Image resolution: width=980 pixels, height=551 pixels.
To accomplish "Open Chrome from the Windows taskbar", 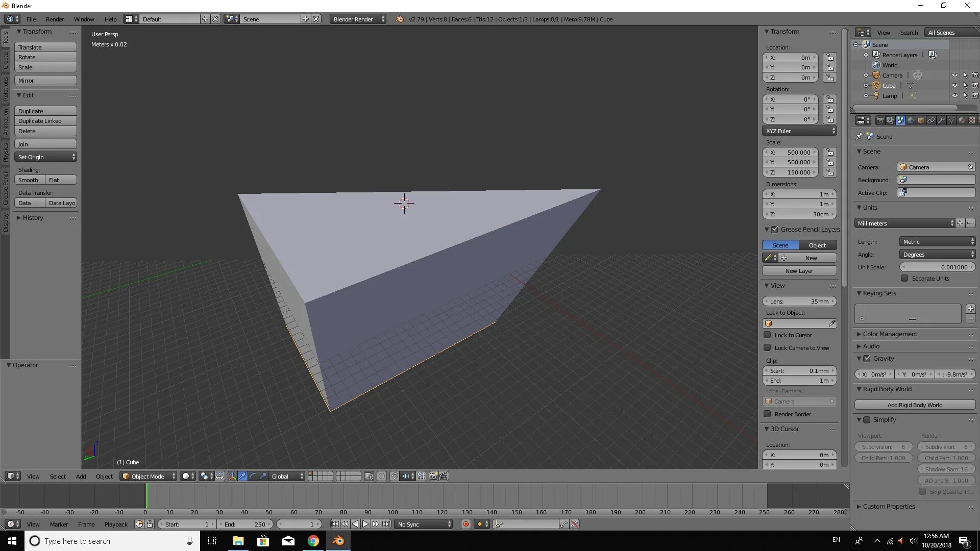I will pyautogui.click(x=313, y=541).
